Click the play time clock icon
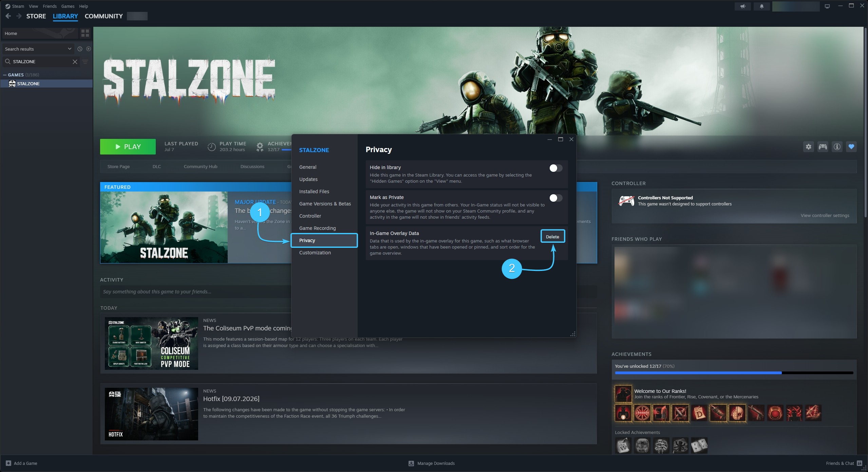Image resolution: width=868 pixels, height=472 pixels. click(211, 147)
